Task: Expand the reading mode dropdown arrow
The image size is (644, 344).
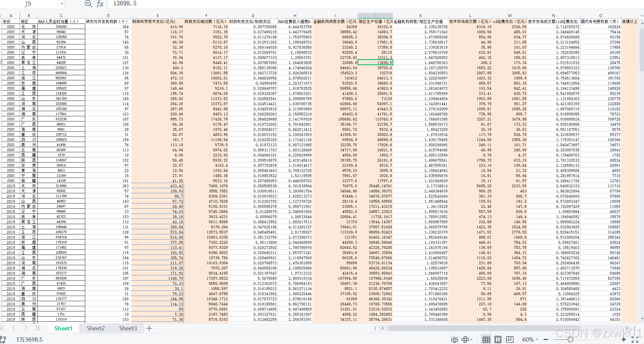Action: pyautogui.click(x=472, y=339)
